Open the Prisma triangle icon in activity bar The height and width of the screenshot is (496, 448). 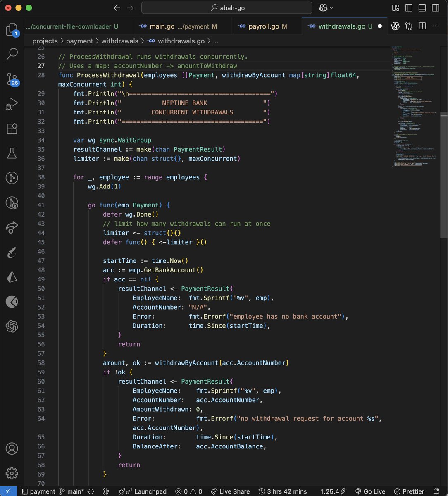(x=12, y=277)
